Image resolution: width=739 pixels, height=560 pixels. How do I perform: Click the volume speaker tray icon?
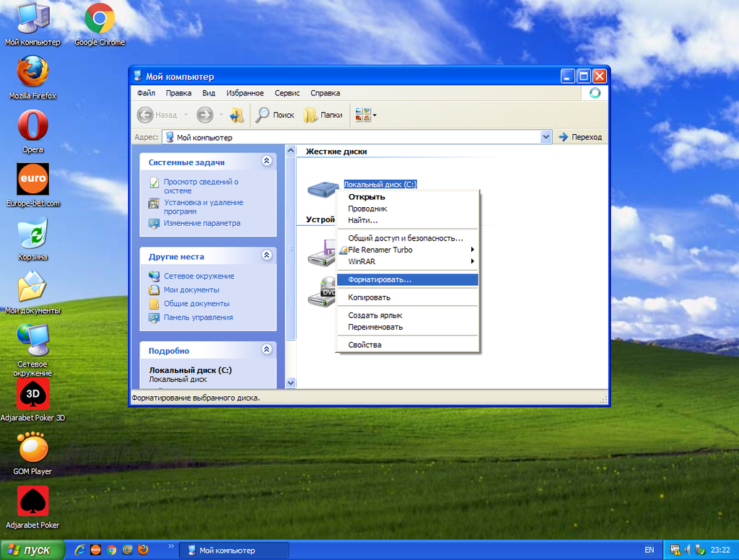pos(687,550)
